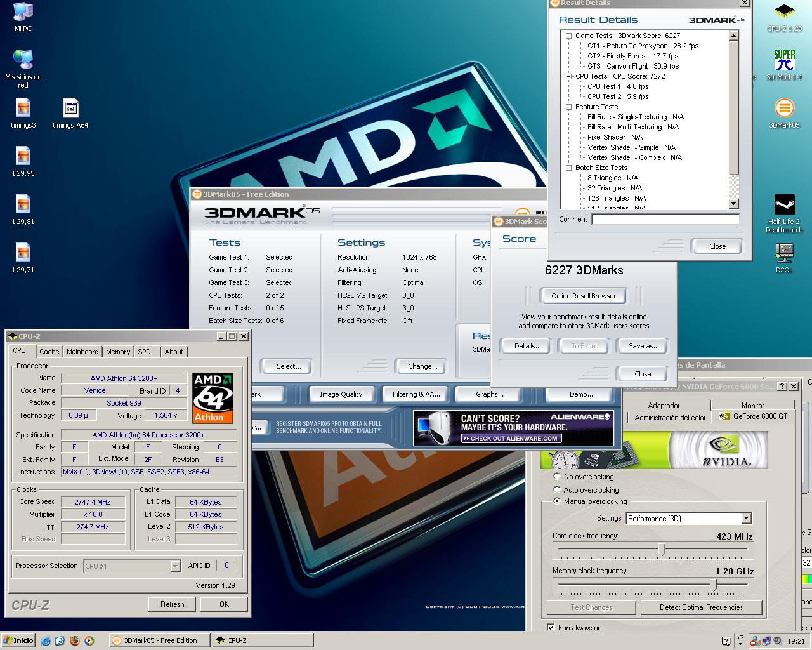Click the second quick launch icon beside Internet Explorer
Viewport: 812px width, 650px height.
click(60, 640)
